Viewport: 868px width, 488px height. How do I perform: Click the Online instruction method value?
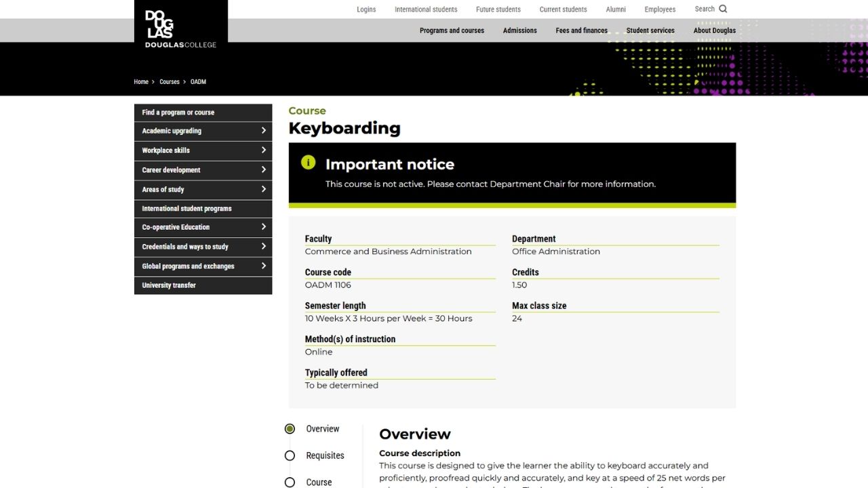coord(319,352)
